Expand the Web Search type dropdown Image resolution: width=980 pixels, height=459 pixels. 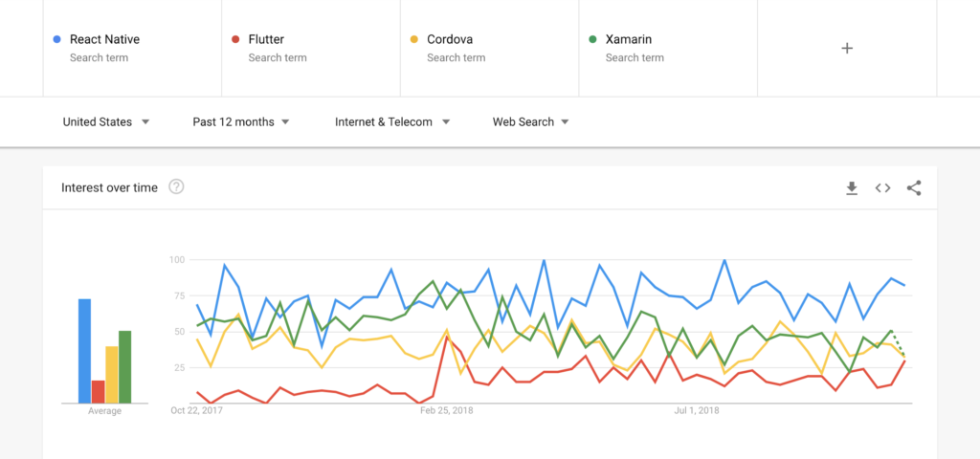[531, 122]
